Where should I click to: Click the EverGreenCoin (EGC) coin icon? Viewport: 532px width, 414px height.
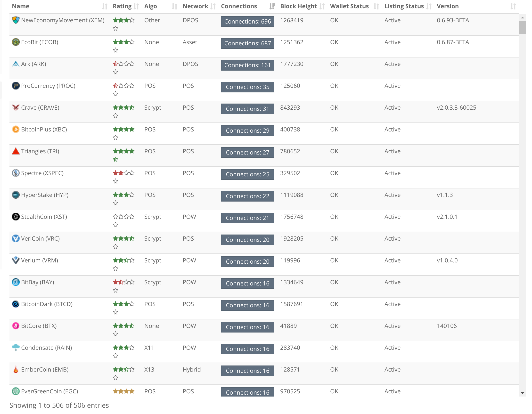(x=16, y=392)
